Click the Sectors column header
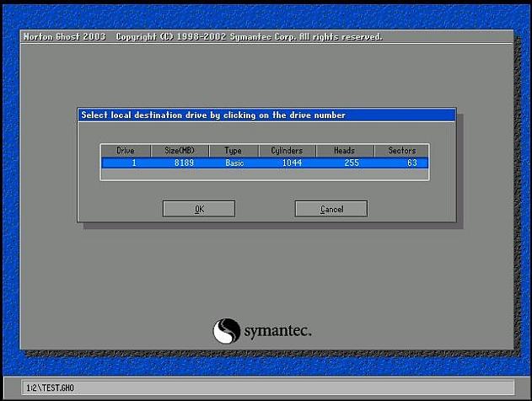 (401, 151)
